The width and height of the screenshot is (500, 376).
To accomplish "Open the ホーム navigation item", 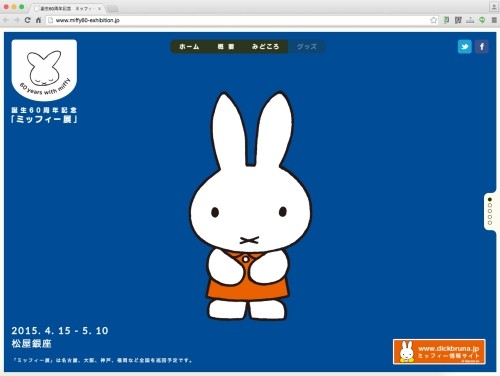I will [x=189, y=47].
